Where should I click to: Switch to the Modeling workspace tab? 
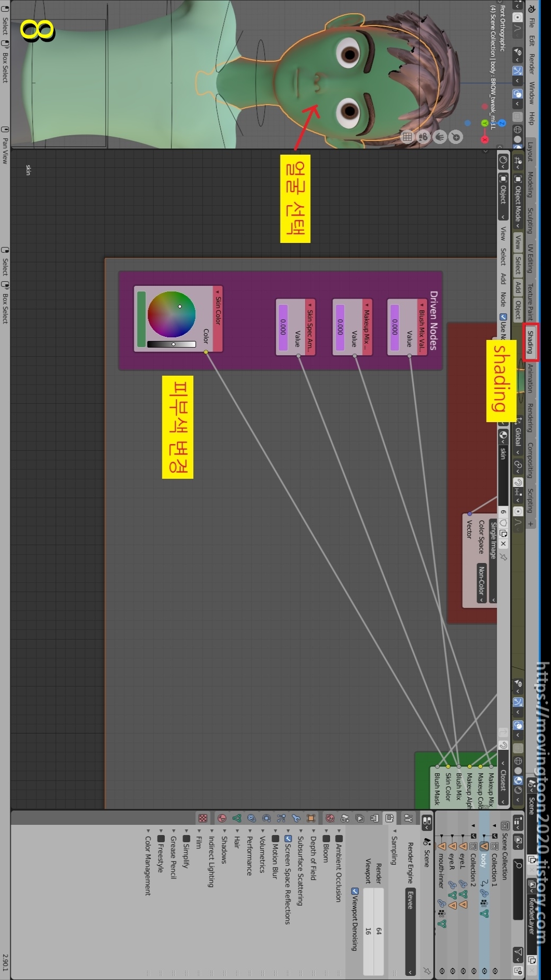pyautogui.click(x=530, y=184)
